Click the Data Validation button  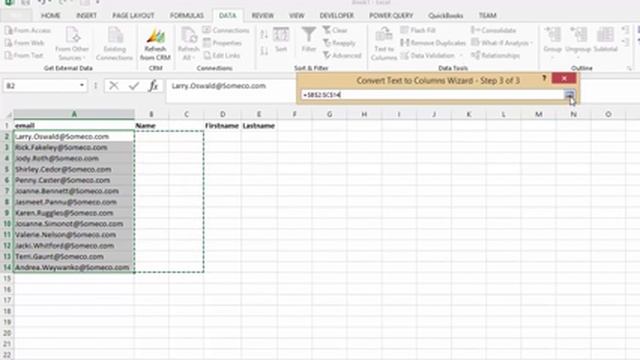tap(427, 56)
